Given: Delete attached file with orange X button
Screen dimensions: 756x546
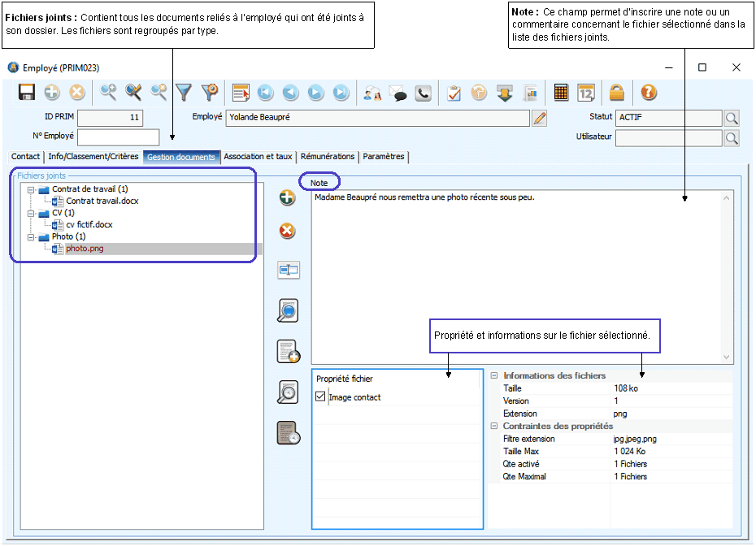Looking at the screenshot, I should point(287,232).
